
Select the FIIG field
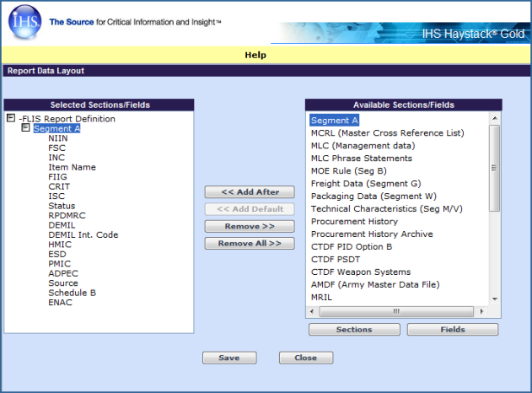pos(57,177)
